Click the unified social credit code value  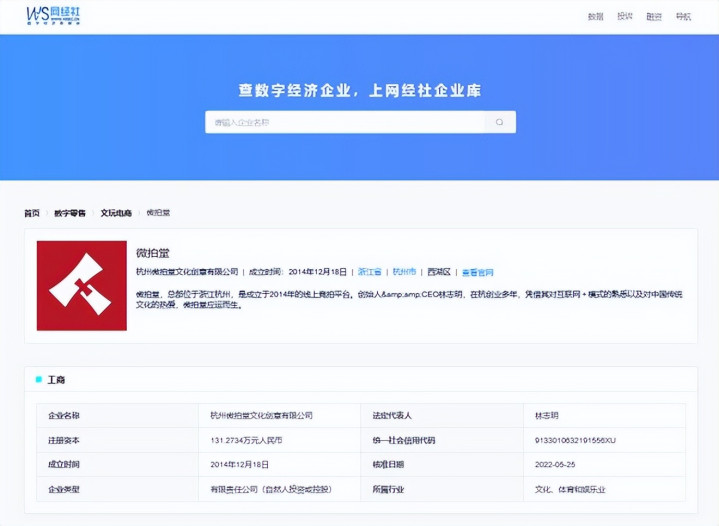tap(576, 440)
